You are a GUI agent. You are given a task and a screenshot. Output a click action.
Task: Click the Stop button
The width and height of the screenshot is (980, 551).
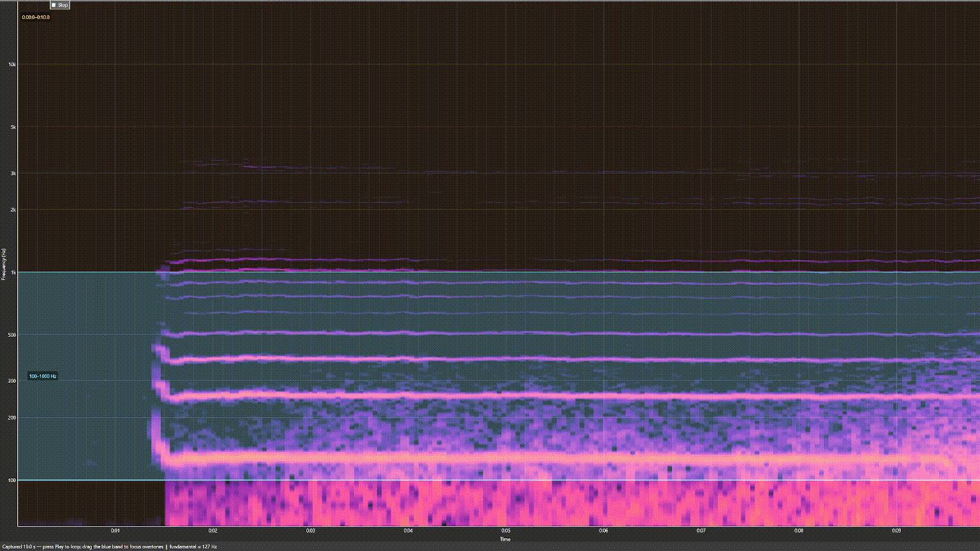coord(59,5)
